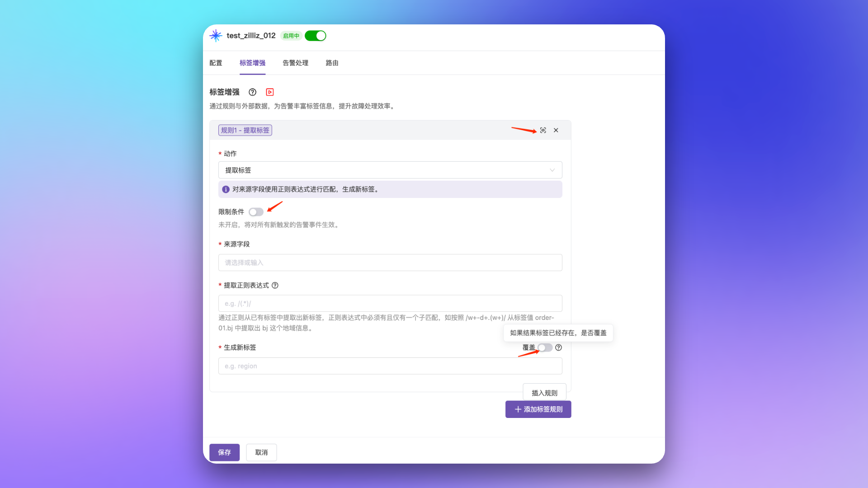Expand the 来源字段 select field

click(390, 263)
